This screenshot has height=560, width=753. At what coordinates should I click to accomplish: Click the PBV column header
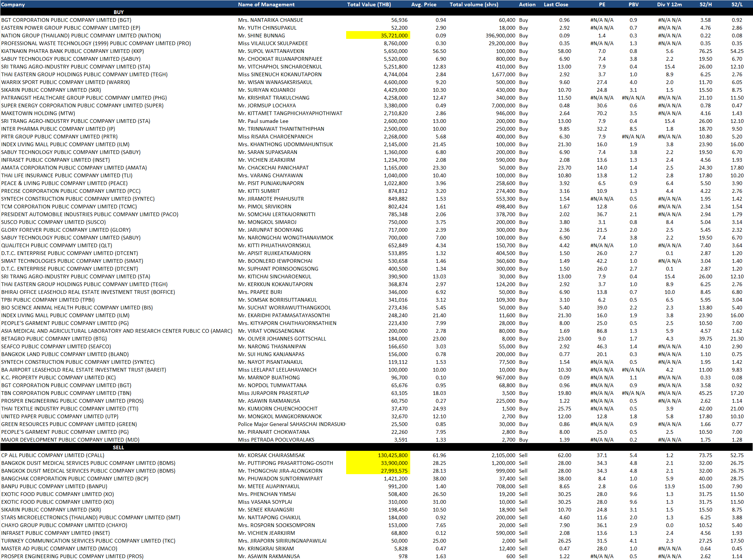tap(633, 4)
